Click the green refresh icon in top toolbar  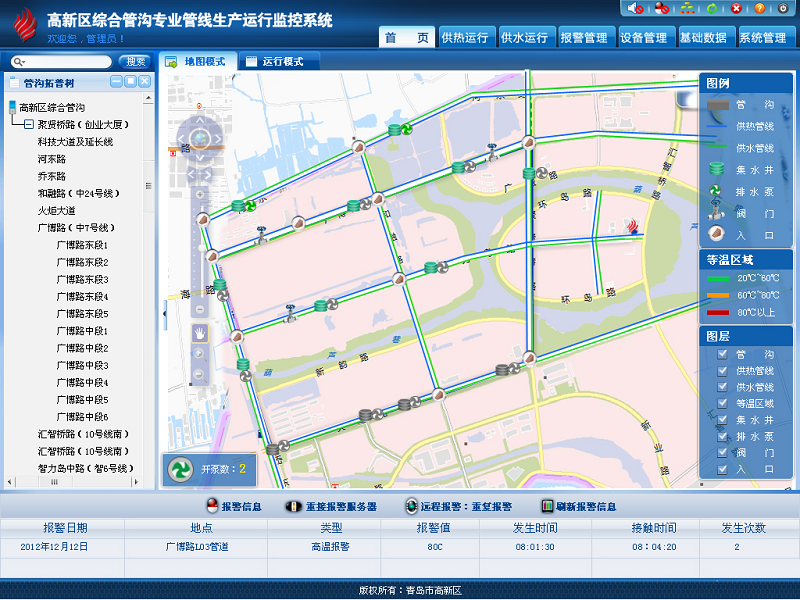(x=712, y=8)
